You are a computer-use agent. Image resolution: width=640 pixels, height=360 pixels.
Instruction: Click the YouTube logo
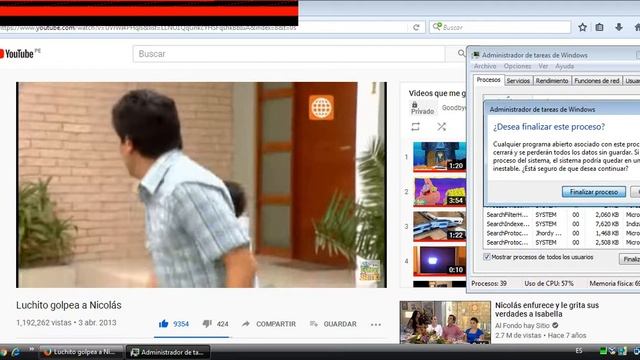point(19,53)
